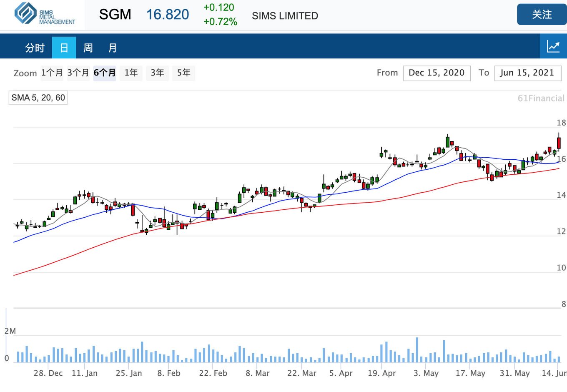Switch to the 月 monthly tab
Screen dimensions: 567x392
click(112, 48)
